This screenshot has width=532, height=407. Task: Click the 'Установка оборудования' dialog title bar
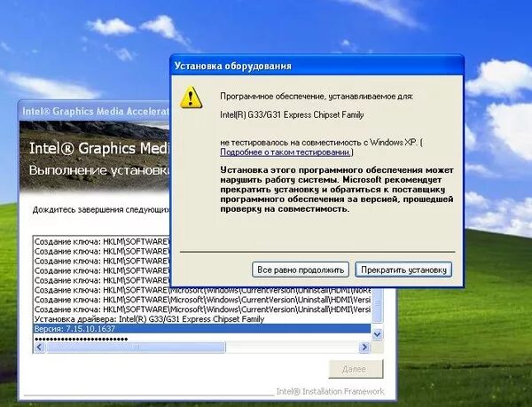(317, 66)
